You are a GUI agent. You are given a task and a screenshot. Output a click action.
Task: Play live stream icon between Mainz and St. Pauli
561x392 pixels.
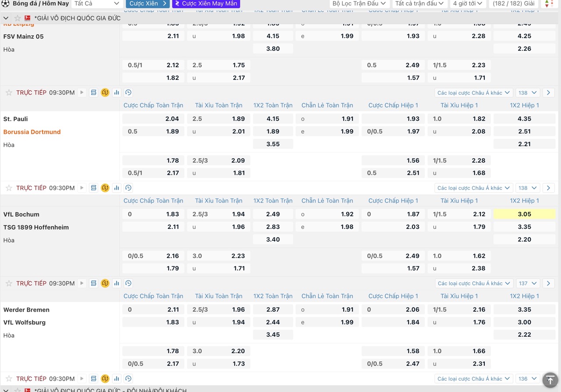coord(82,93)
